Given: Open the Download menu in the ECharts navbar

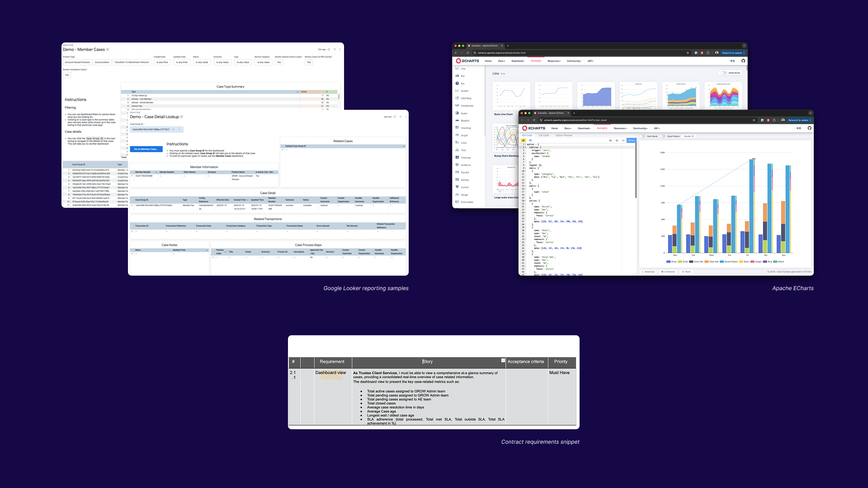Looking at the screenshot, I should point(585,128).
